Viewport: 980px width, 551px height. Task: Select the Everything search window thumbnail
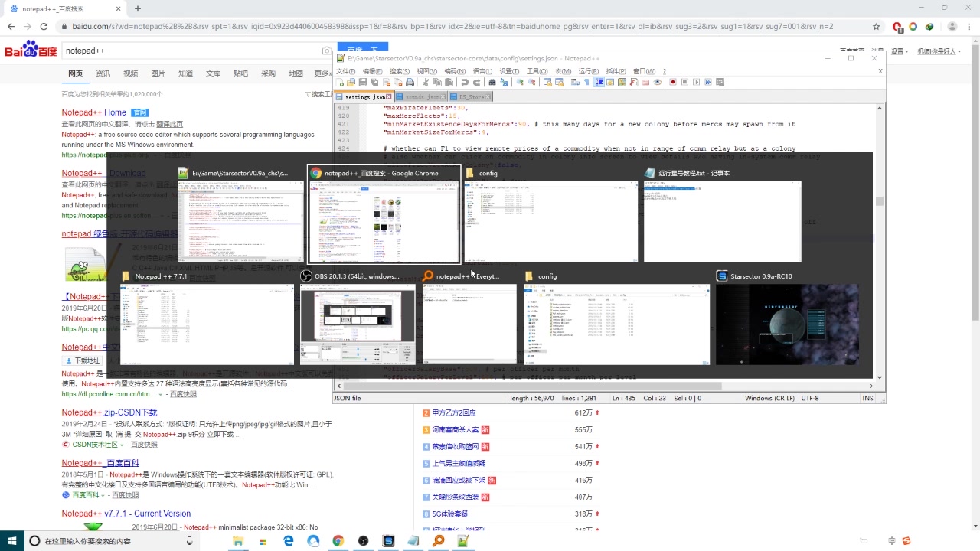(x=469, y=318)
